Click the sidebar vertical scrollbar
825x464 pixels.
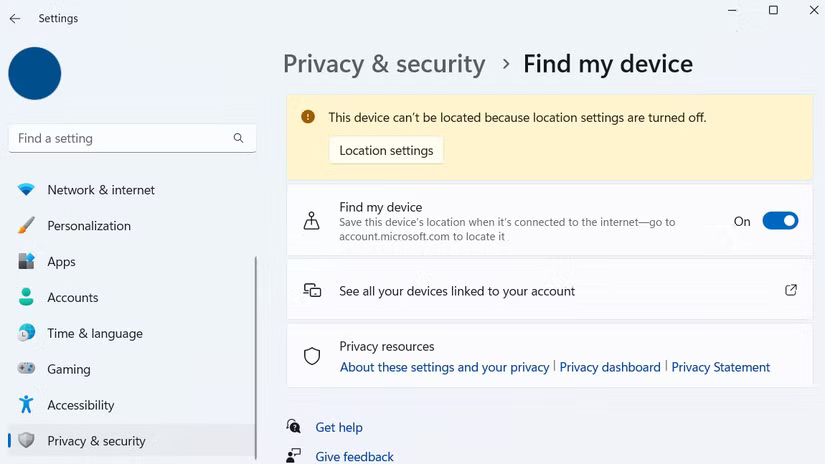[256, 350]
